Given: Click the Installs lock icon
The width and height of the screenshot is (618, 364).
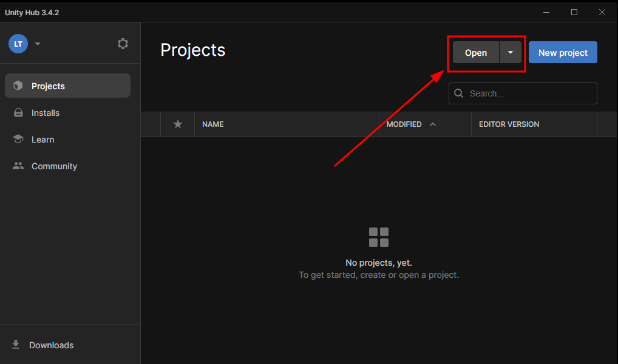Looking at the screenshot, I should (18, 113).
